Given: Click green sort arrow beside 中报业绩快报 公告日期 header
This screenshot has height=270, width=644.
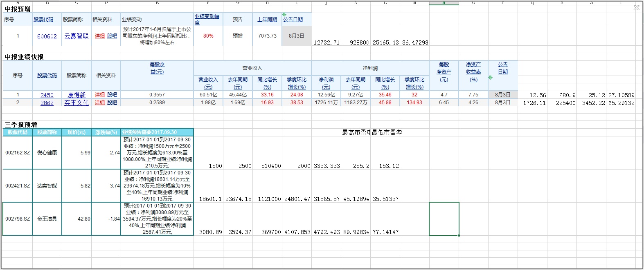Looking at the screenshot, I should coord(490,77).
